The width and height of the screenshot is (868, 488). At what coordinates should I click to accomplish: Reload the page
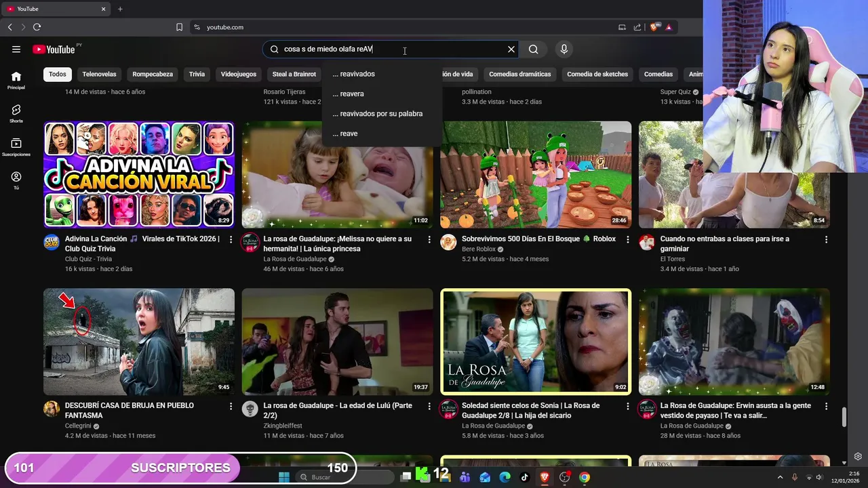[x=37, y=27]
